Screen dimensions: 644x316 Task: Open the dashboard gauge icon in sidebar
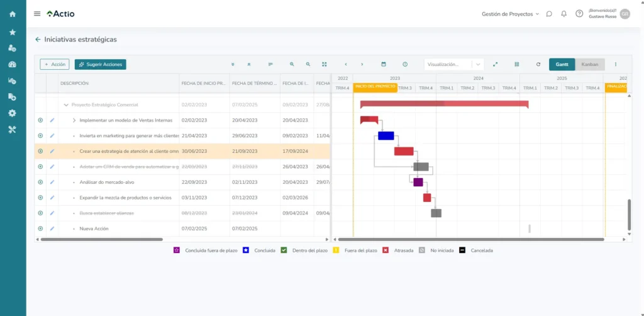13,64
